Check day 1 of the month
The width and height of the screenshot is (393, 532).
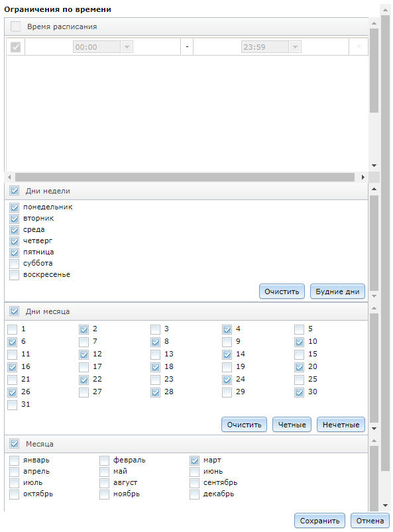coord(12,329)
